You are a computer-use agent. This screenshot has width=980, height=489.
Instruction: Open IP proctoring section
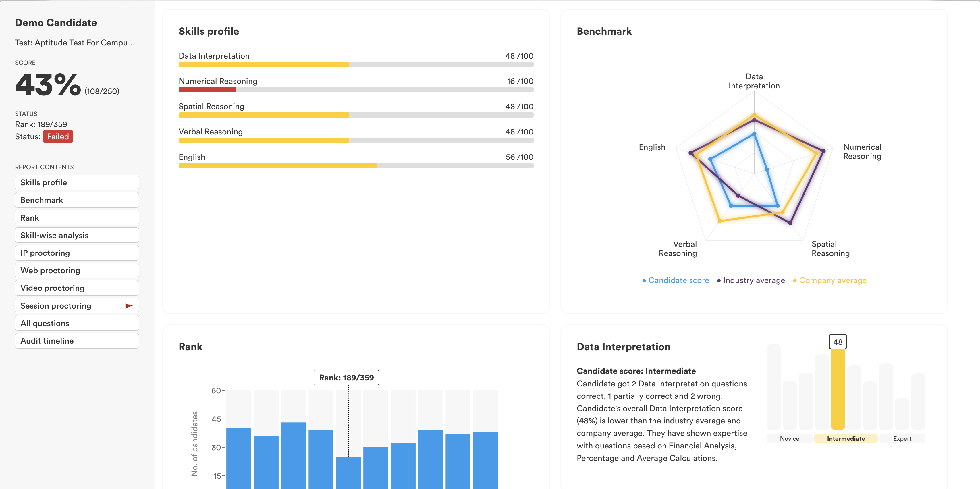[x=77, y=253]
